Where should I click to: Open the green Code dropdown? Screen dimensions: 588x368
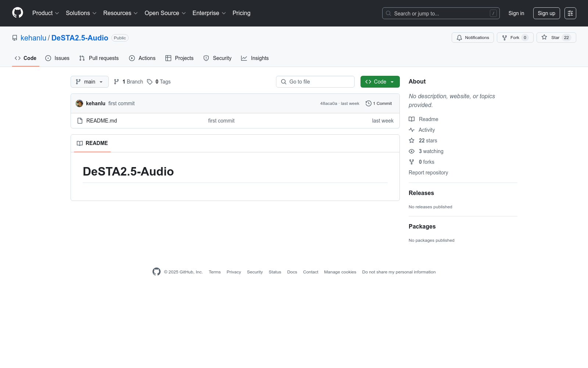pos(380,82)
